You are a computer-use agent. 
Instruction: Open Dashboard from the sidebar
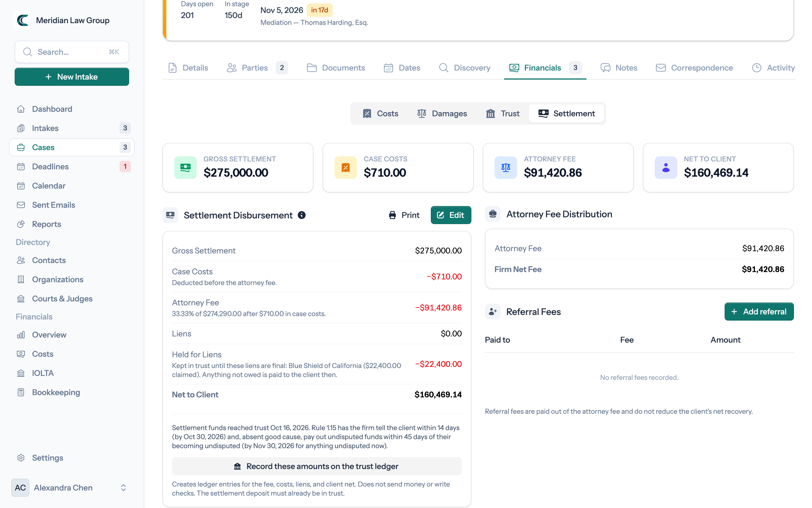(x=72, y=109)
